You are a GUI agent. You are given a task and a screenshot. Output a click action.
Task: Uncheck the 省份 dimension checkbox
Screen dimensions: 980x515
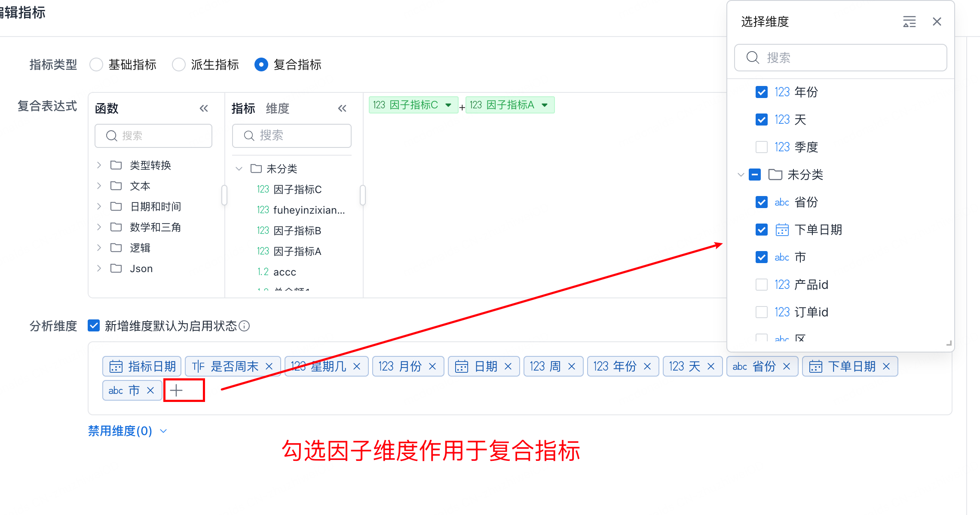(x=761, y=202)
